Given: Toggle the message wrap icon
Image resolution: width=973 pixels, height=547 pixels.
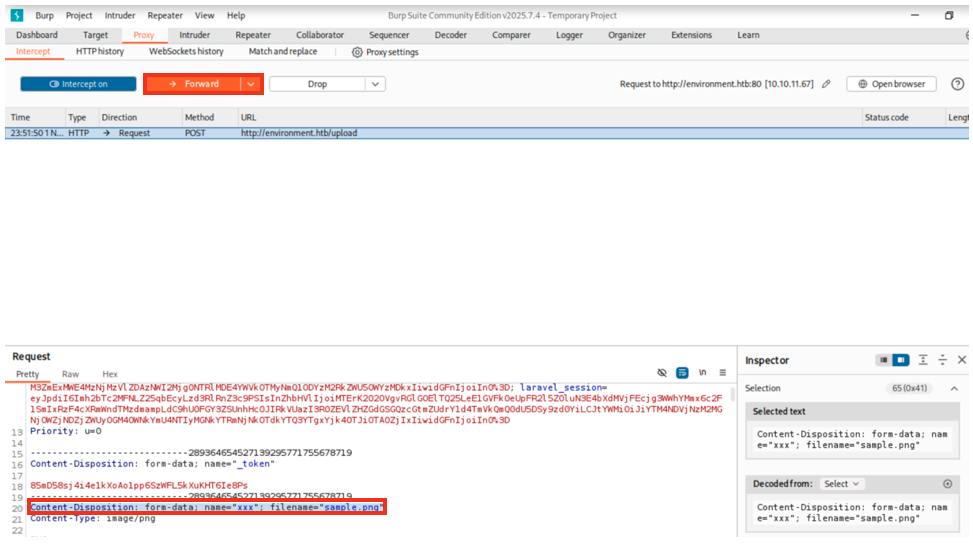Looking at the screenshot, I should click(682, 373).
